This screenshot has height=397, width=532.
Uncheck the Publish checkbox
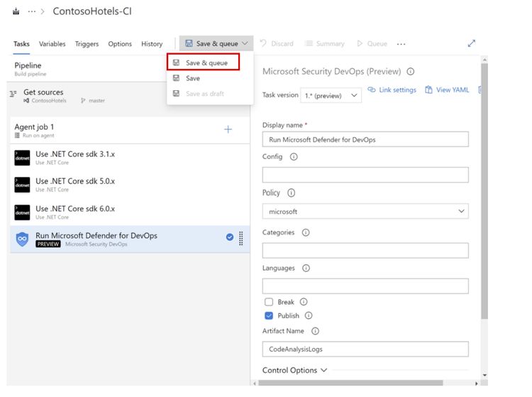point(269,315)
